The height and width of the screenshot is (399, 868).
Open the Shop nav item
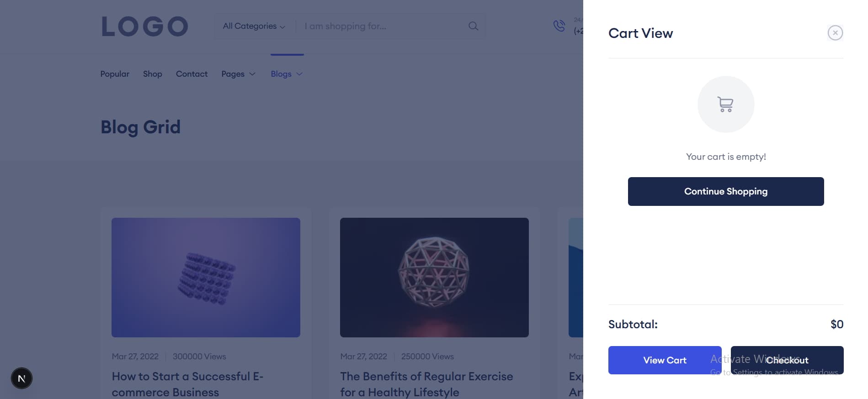pos(152,74)
